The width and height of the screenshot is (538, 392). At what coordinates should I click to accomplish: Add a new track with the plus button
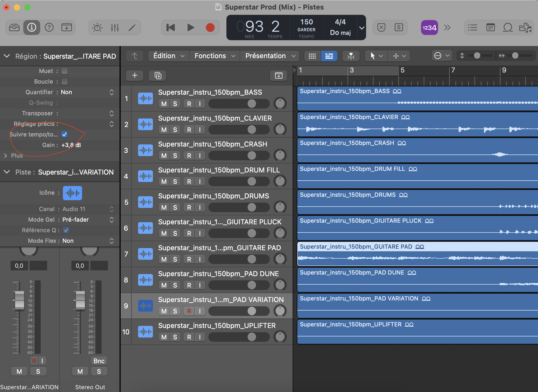coord(134,76)
